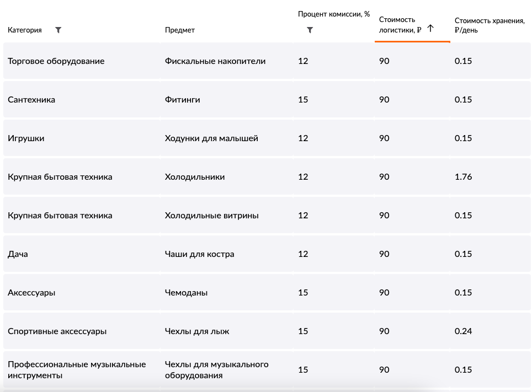Select the Стоимость хранения column header
The width and height of the screenshot is (532, 392).
(490, 25)
